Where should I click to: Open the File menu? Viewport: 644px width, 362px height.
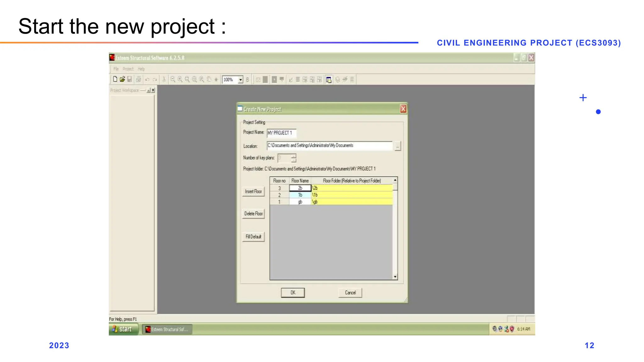[116, 69]
